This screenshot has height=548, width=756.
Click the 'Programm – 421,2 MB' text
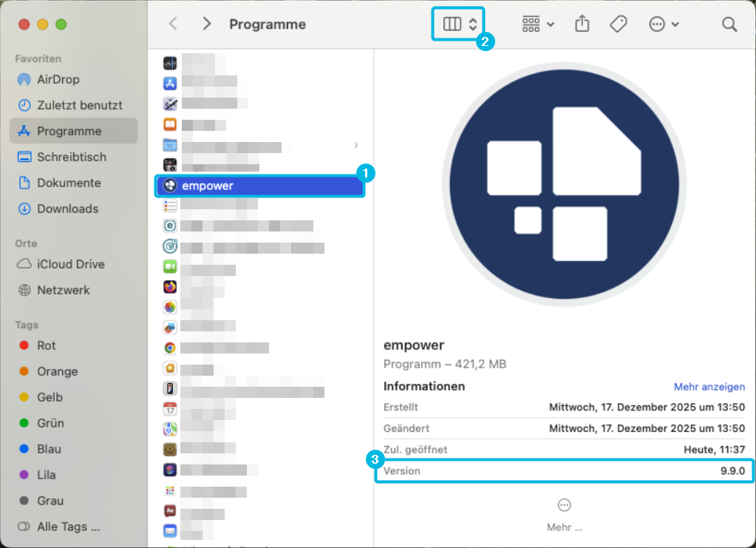click(445, 364)
